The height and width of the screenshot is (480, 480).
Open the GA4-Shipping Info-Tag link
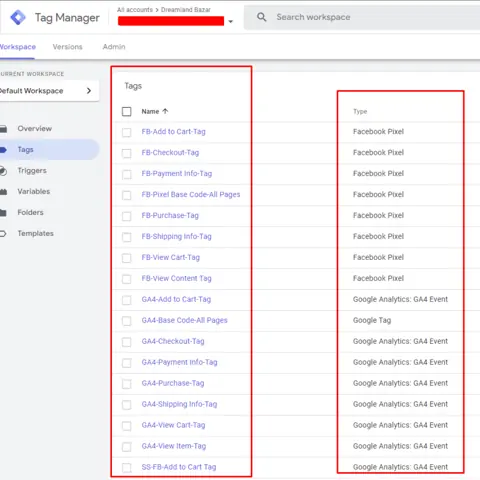pos(179,404)
